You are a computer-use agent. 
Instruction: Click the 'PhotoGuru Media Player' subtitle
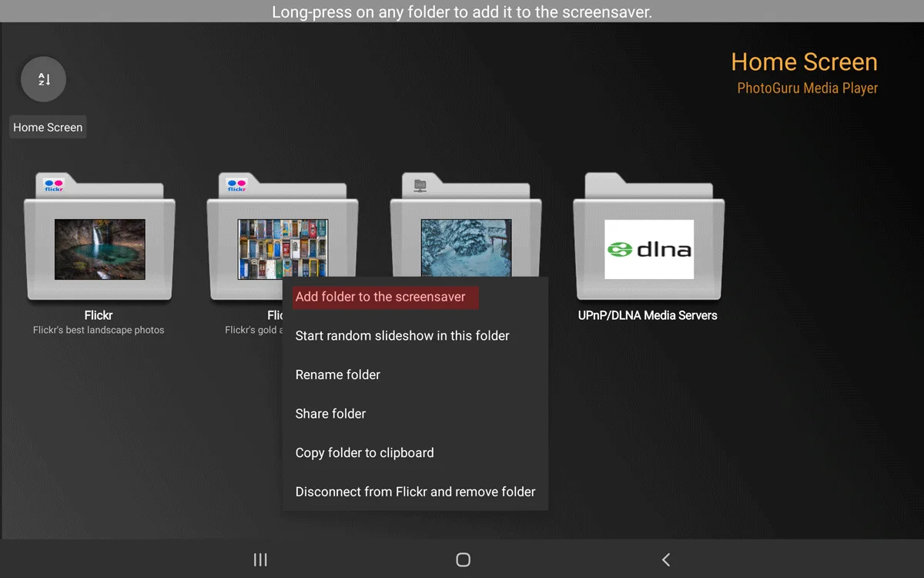click(x=807, y=89)
